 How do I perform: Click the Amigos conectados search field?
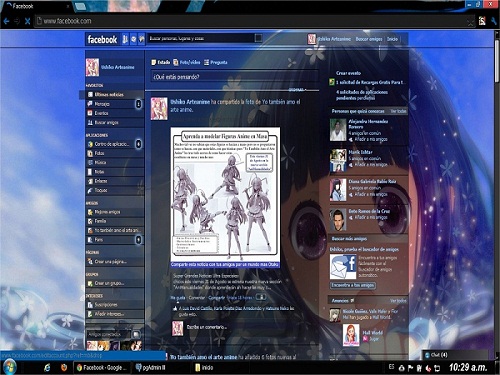[109, 334]
